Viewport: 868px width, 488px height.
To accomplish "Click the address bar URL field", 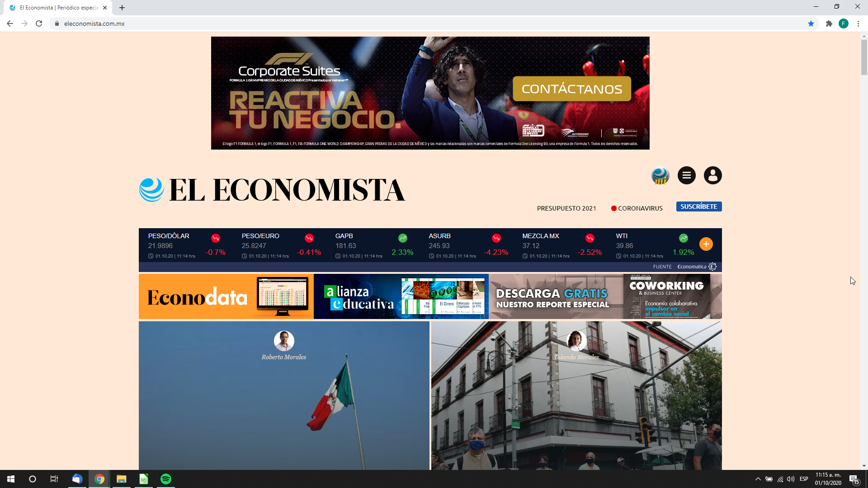I will [429, 23].
